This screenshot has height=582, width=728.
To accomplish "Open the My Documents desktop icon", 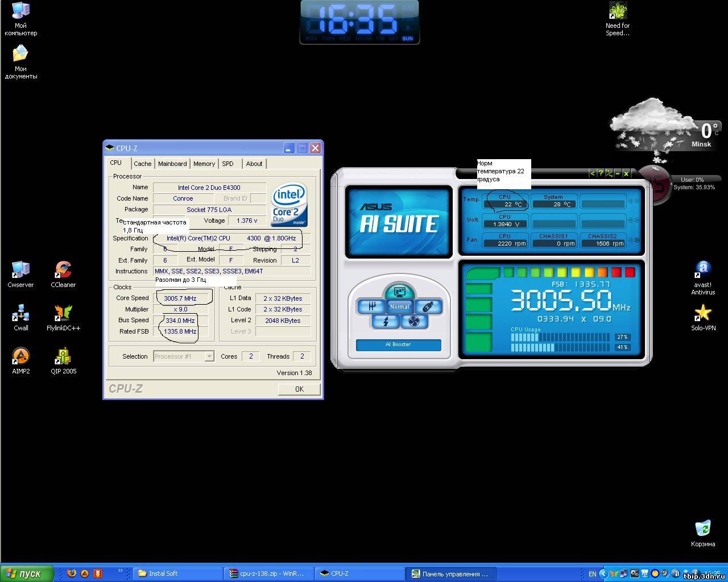I will click(x=20, y=61).
